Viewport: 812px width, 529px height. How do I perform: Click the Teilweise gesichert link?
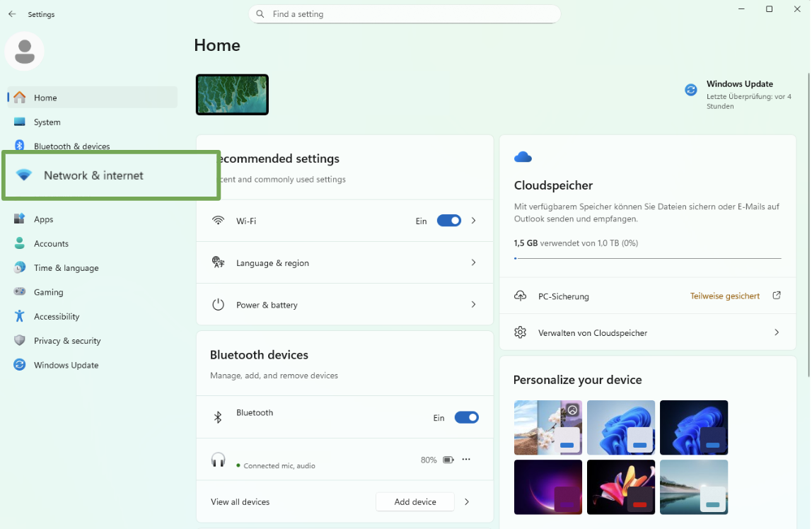point(724,296)
